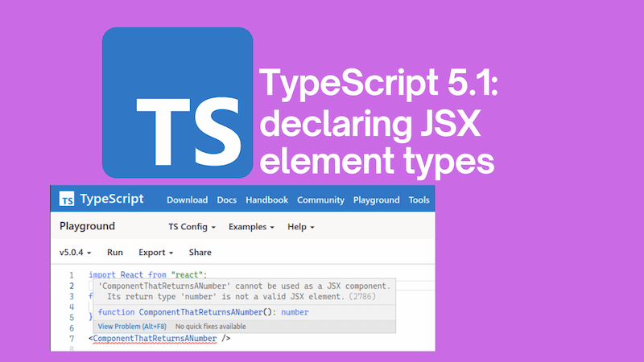Screen dimensions: 644x362
Task: Open the Tools menu item
Action: pos(419,200)
